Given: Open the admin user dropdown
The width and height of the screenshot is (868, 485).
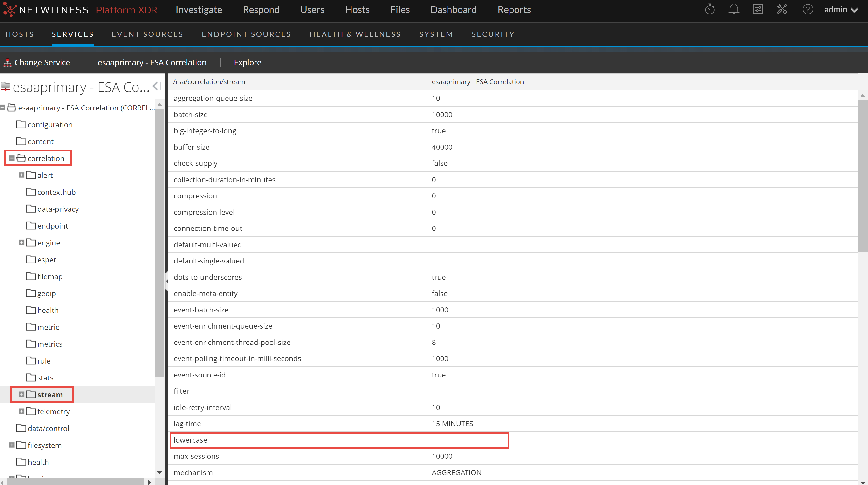Looking at the screenshot, I should pyautogui.click(x=841, y=10).
